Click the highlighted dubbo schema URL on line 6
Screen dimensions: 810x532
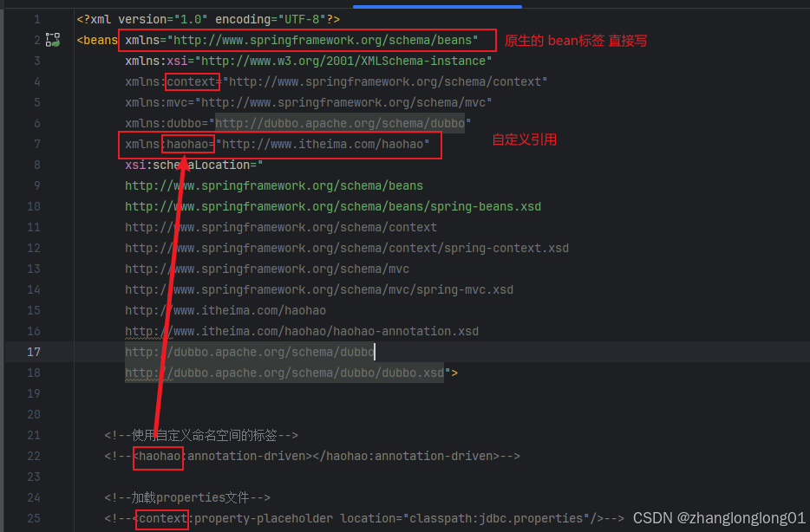[340, 123]
